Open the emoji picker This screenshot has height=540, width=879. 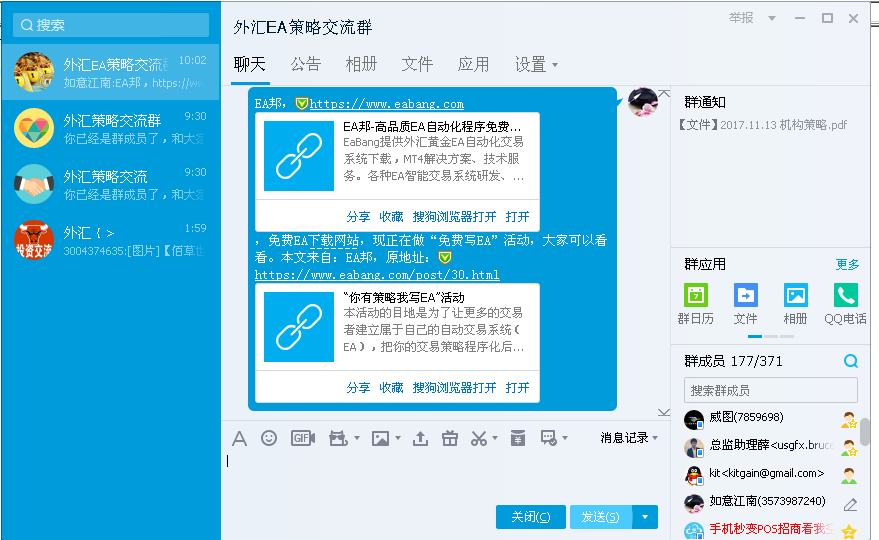point(269,438)
